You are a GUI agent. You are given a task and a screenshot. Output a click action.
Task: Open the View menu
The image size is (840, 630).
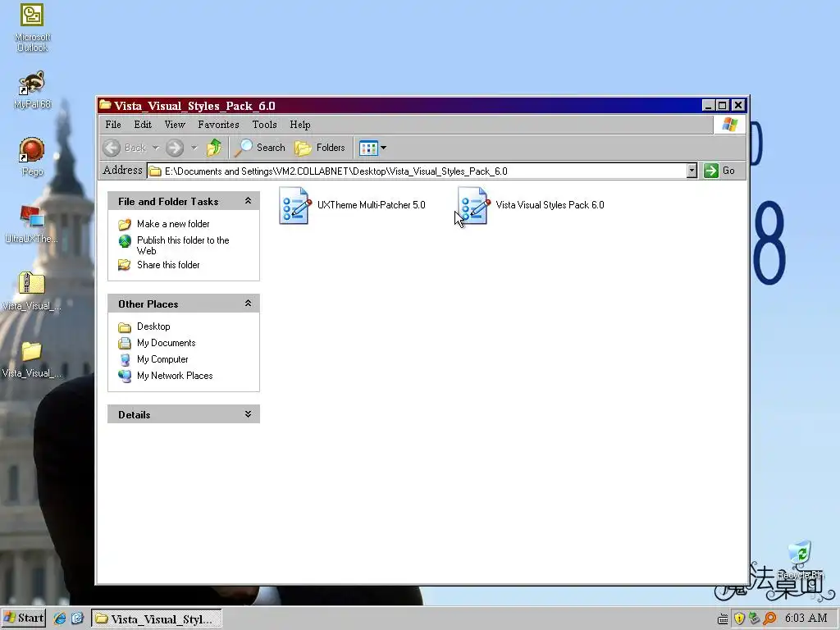click(175, 125)
